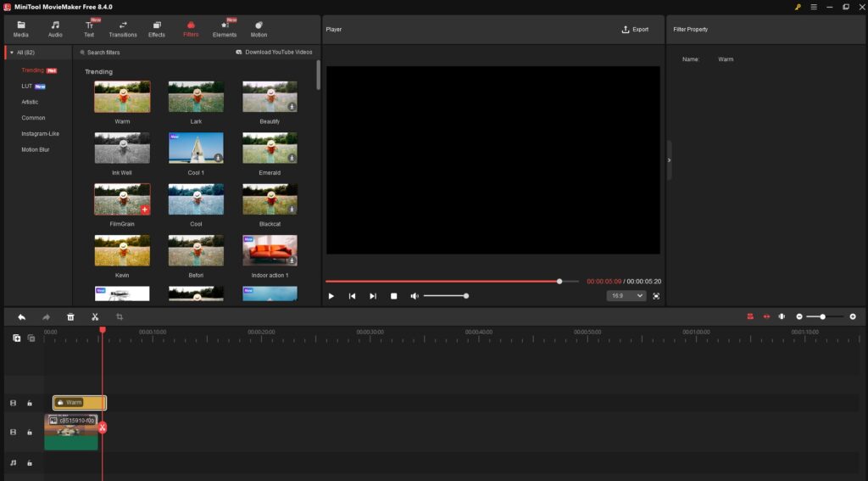This screenshot has width=868, height=481.
Task: Select the Befori filter thumbnail
Action: coord(196,250)
